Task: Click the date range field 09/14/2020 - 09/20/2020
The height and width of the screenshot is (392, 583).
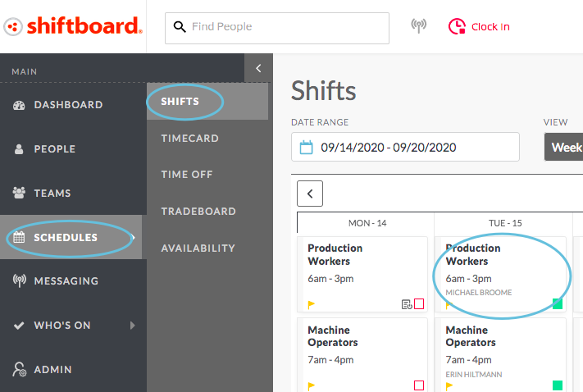Action: 405,147
